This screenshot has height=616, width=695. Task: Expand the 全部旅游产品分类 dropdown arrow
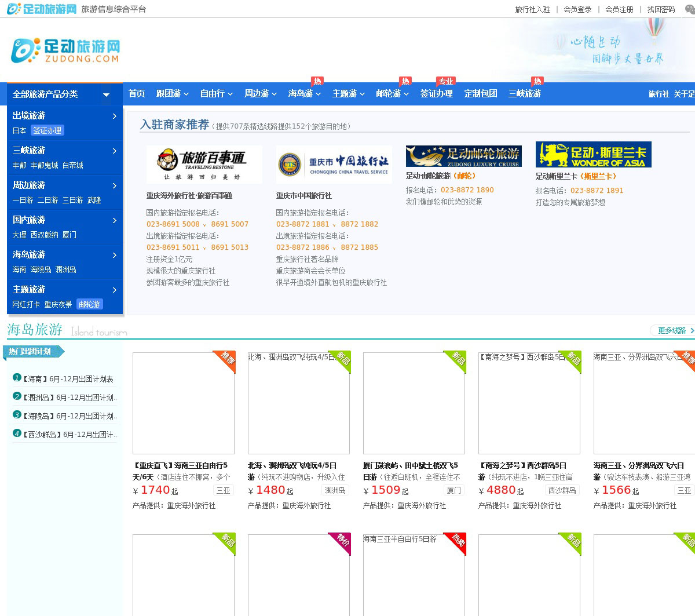(x=106, y=94)
